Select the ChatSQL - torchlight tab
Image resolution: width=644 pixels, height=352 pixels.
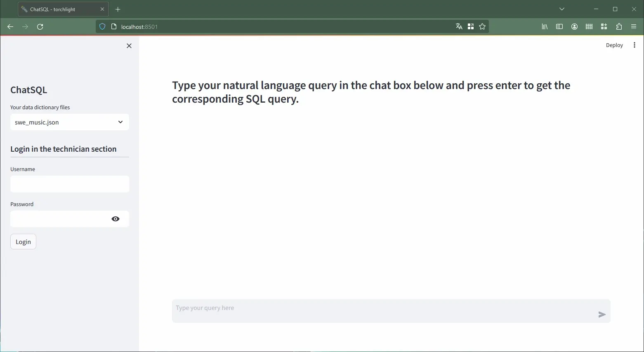(58, 9)
